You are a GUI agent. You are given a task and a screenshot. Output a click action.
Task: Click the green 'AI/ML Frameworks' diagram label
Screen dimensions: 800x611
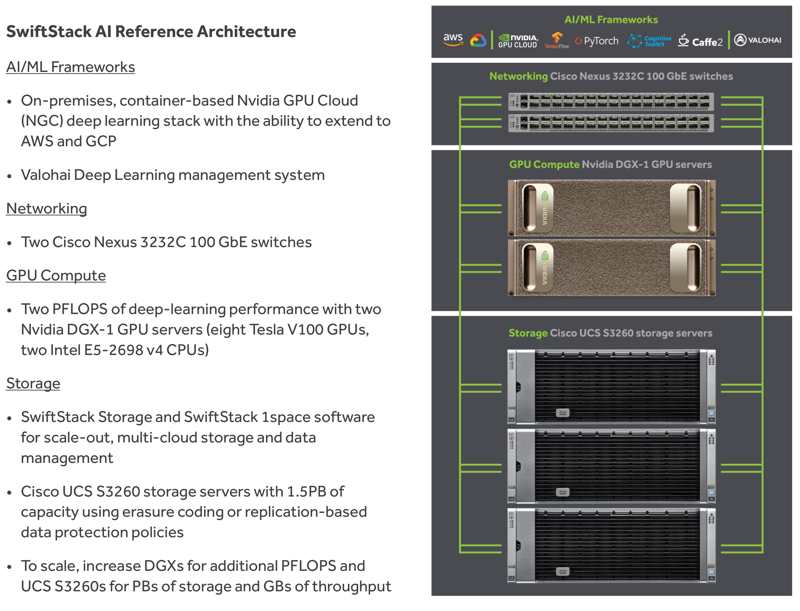[611, 19]
